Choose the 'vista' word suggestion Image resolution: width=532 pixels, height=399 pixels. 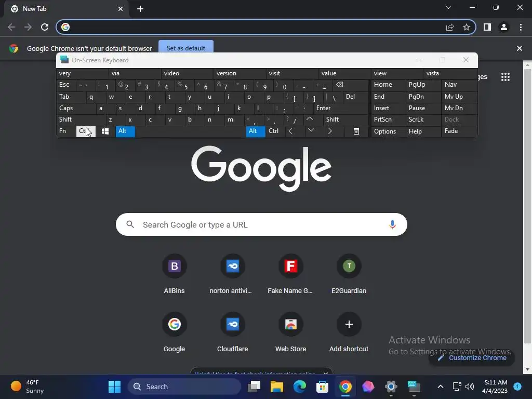coord(450,73)
